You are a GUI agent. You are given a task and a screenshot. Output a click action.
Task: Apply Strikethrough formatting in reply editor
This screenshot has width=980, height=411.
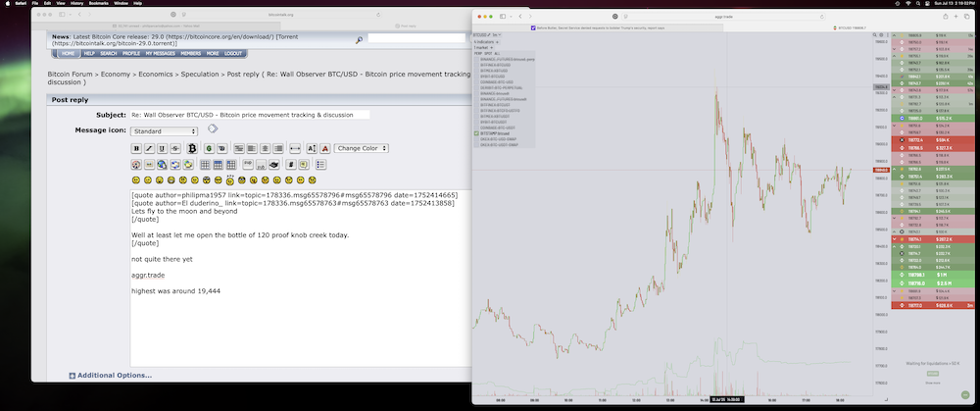pyautogui.click(x=175, y=148)
